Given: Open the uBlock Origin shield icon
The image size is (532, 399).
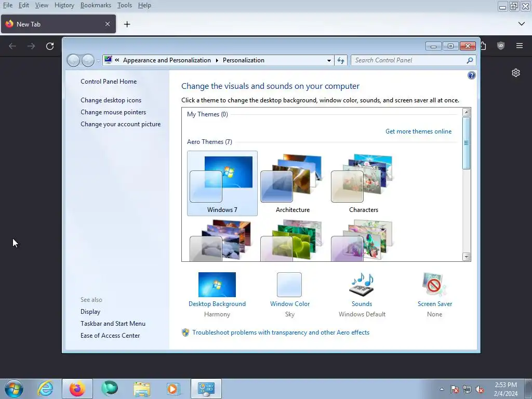Looking at the screenshot, I should click(x=500, y=46).
